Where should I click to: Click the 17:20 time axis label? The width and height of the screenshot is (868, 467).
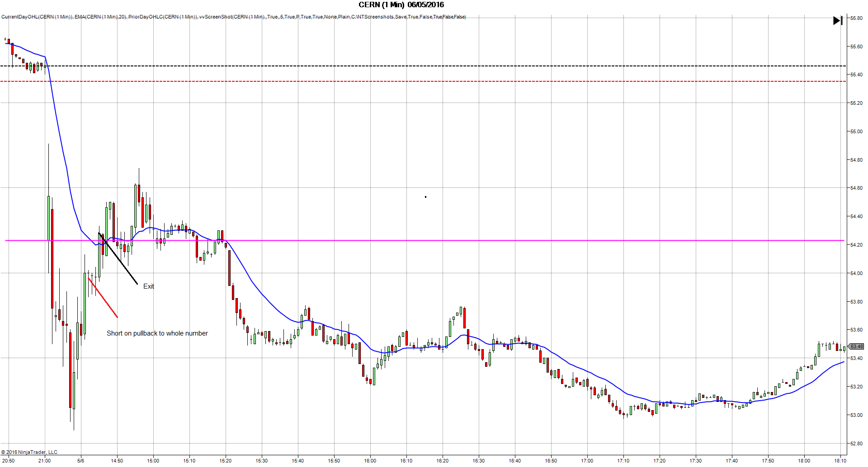click(x=659, y=461)
